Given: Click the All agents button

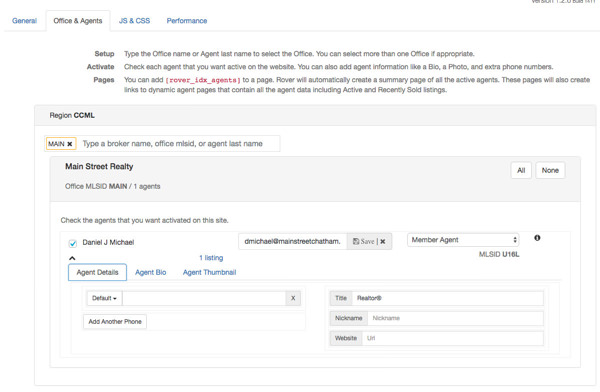Looking at the screenshot, I should [x=521, y=170].
